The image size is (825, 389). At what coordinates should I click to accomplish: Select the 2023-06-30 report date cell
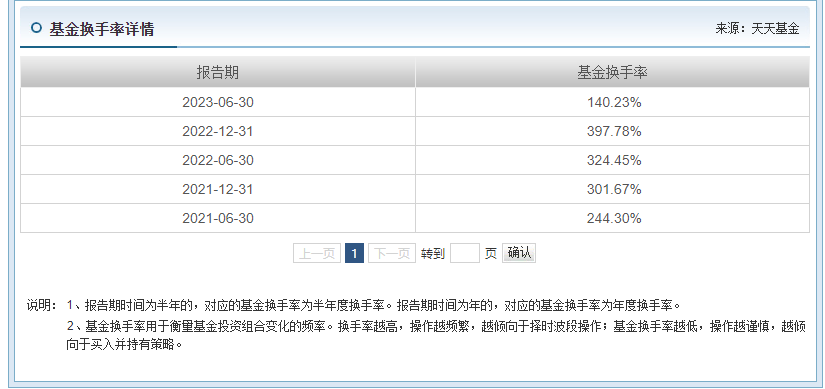[x=218, y=102]
